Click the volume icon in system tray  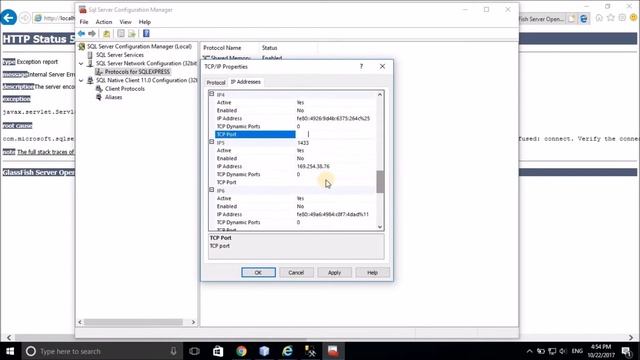(563, 351)
